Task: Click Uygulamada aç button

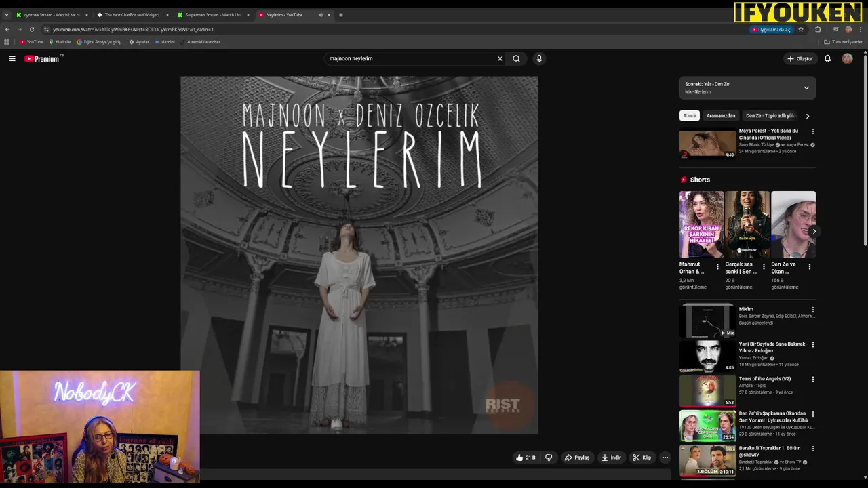Action: [771, 30]
